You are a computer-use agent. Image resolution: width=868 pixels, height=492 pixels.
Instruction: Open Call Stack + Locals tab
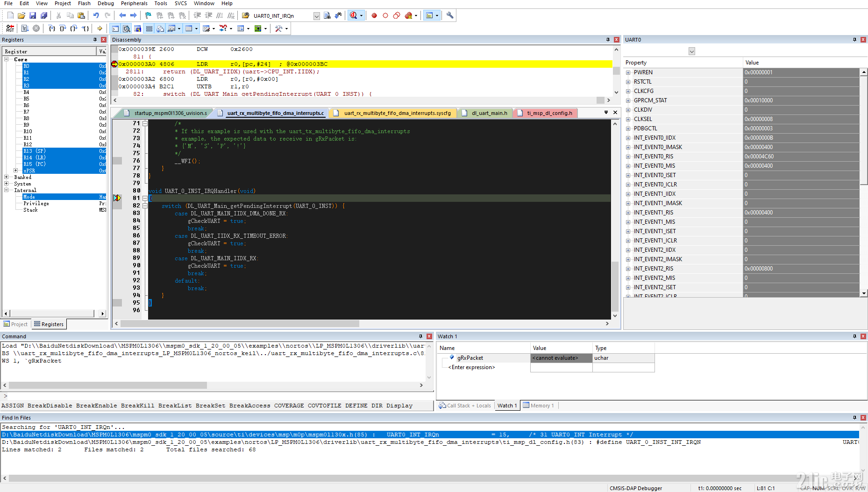point(465,406)
